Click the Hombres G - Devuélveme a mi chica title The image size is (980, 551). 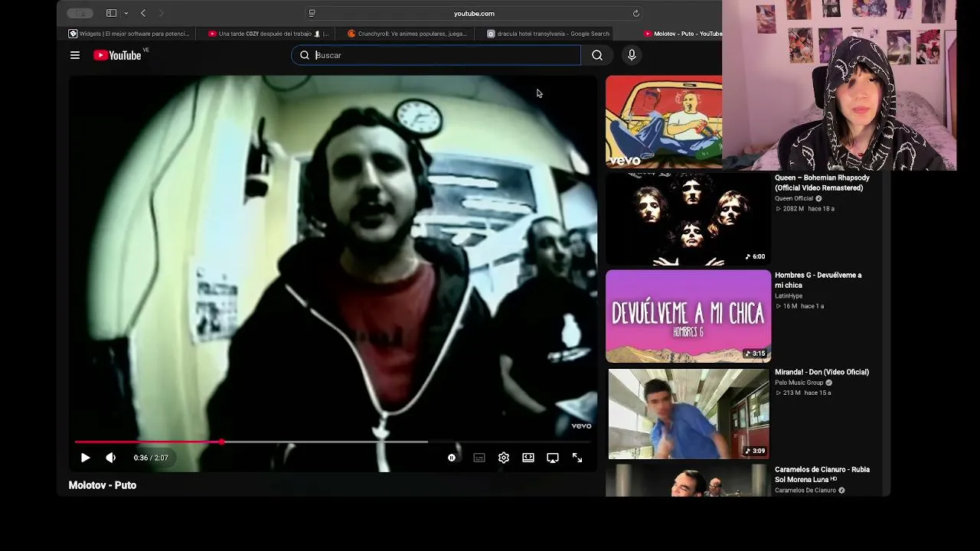click(x=818, y=280)
